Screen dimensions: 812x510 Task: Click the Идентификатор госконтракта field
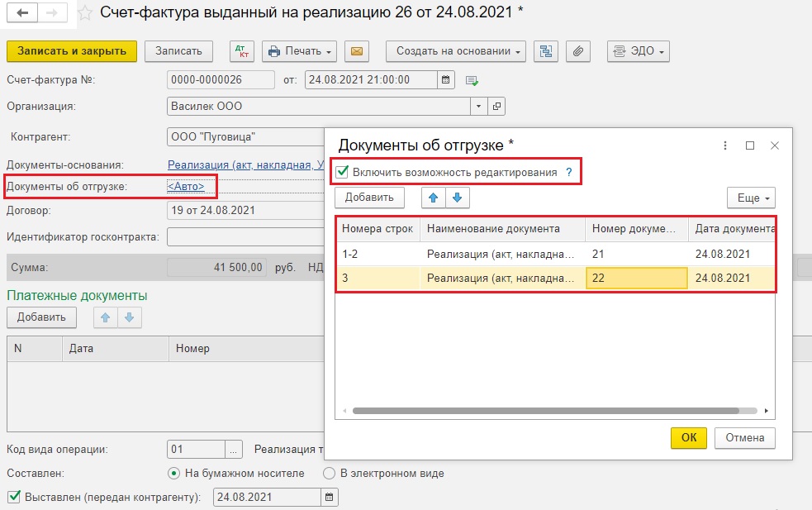tap(246, 237)
